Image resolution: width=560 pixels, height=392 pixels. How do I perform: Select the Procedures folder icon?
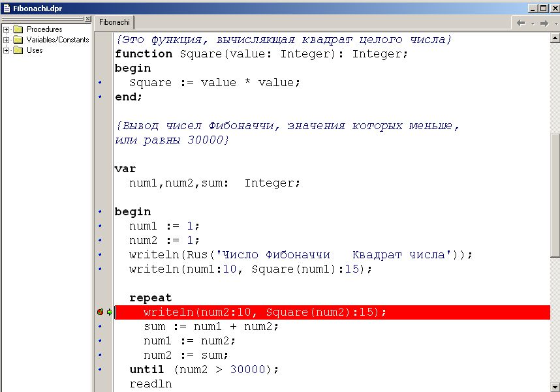tap(18, 29)
